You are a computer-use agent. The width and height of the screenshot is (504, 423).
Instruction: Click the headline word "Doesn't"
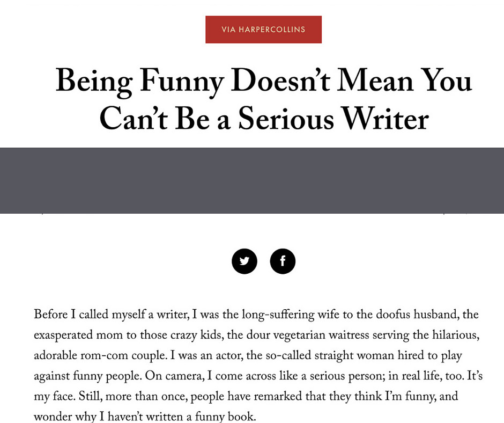pos(280,81)
